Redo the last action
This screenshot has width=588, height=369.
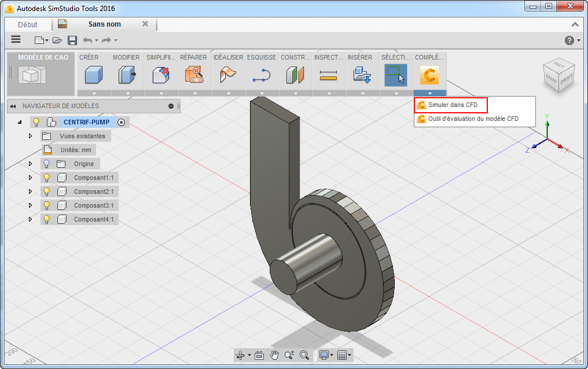pyautogui.click(x=106, y=40)
